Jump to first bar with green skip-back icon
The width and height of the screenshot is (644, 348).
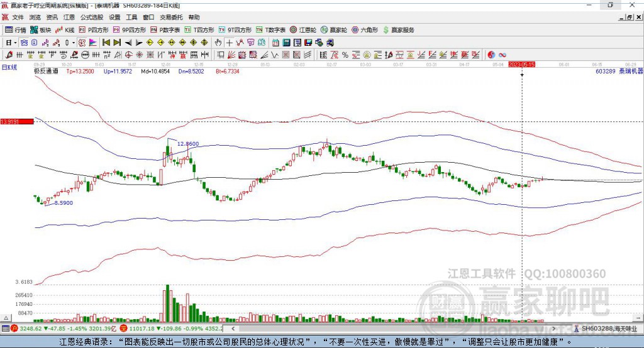(106, 43)
